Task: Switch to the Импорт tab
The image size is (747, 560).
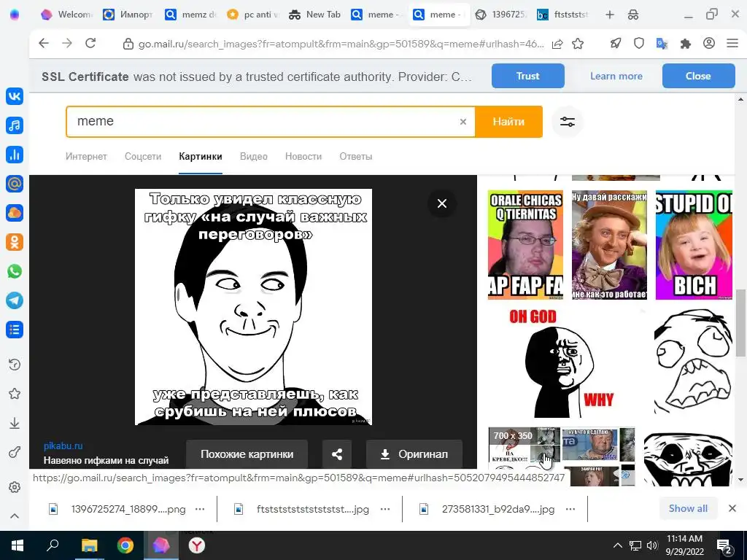Action: click(128, 15)
